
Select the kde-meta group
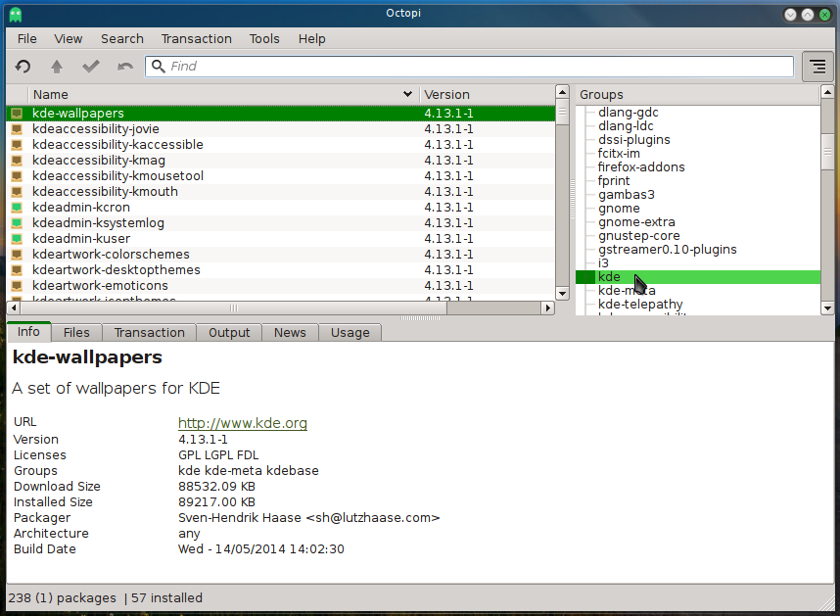click(x=627, y=290)
